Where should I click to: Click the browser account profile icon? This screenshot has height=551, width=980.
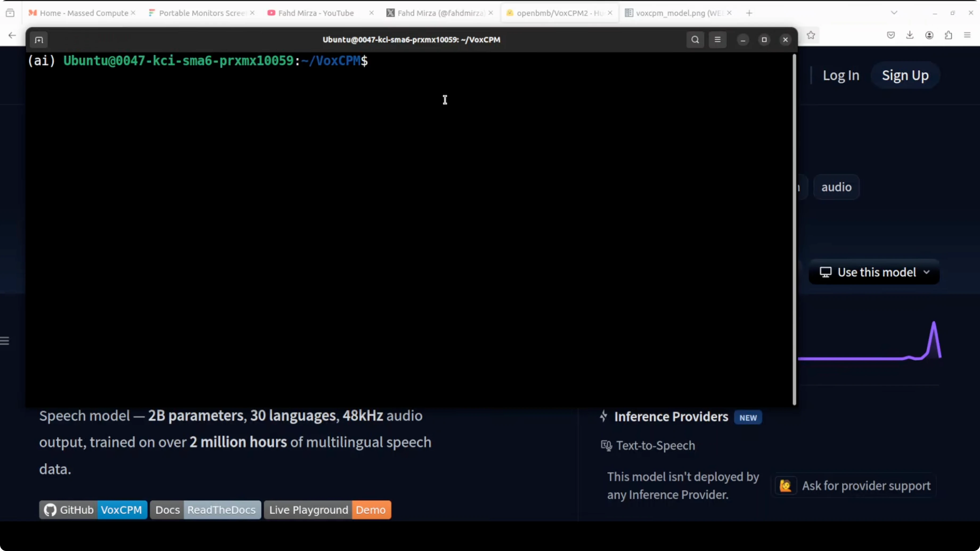[929, 35]
